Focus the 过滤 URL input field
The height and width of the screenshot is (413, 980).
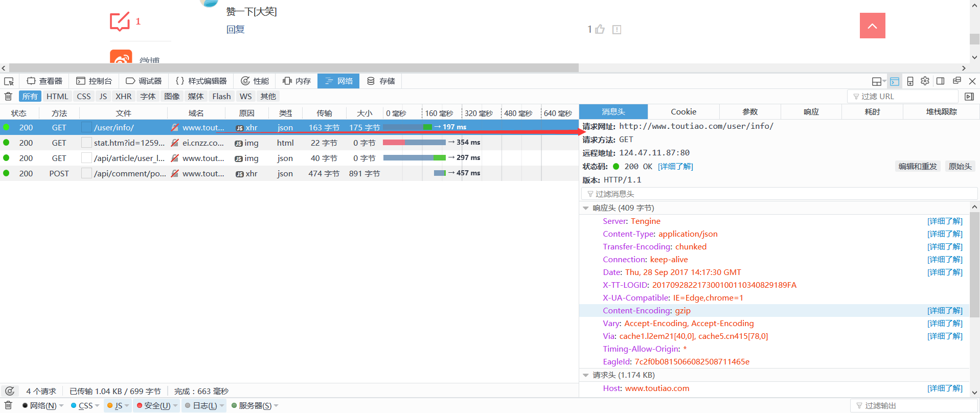coord(903,96)
